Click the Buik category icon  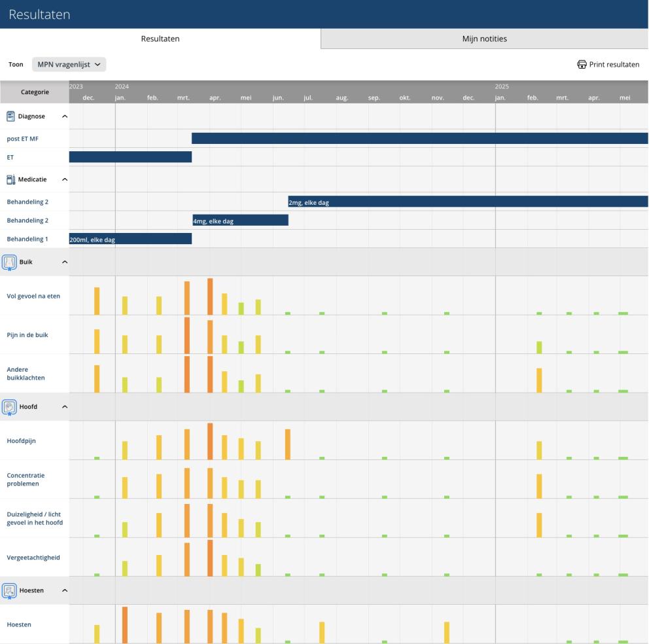(x=9, y=262)
